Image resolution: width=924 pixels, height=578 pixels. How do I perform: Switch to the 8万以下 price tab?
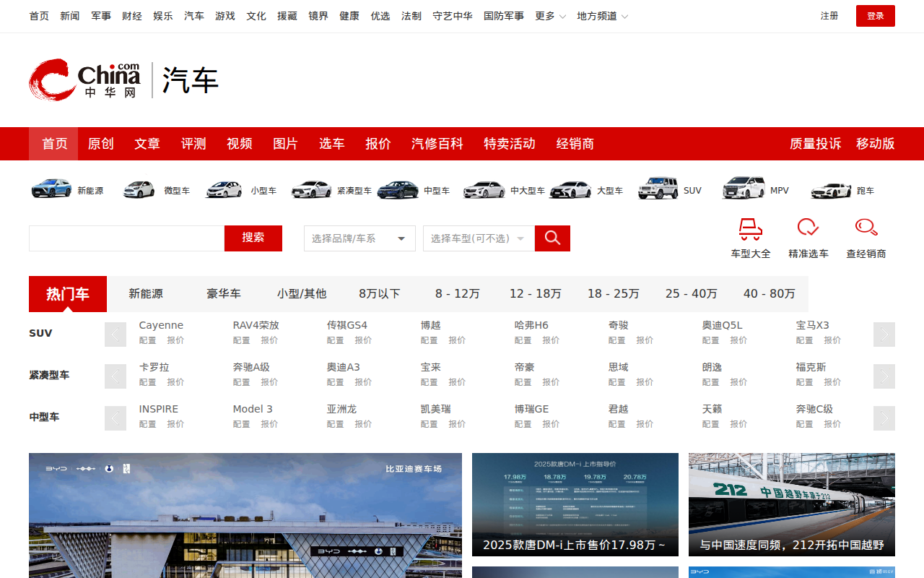coord(380,294)
